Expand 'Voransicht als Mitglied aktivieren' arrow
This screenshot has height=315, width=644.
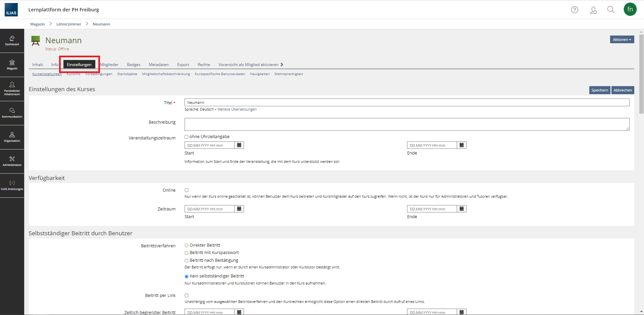point(282,65)
